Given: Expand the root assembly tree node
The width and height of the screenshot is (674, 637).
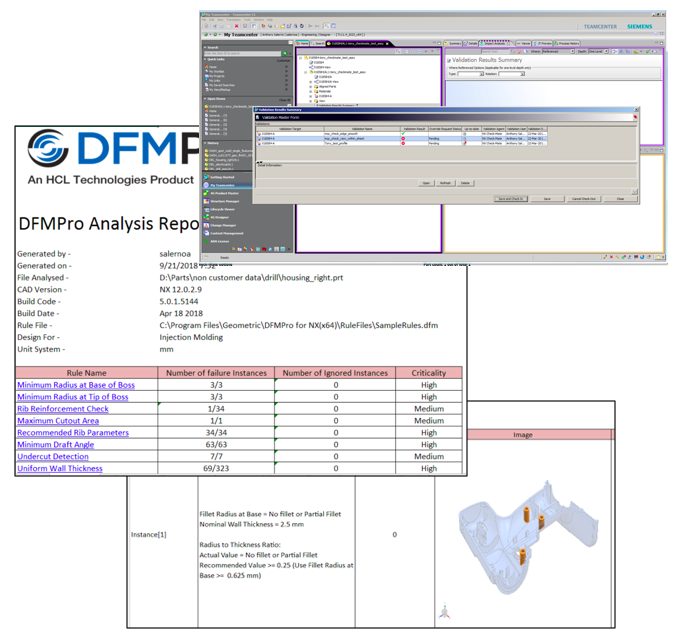Looking at the screenshot, I should point(301,57).
